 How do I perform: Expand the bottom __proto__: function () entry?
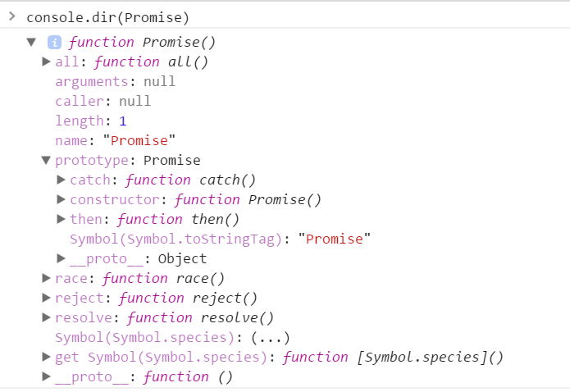click(x=47, y=376)
